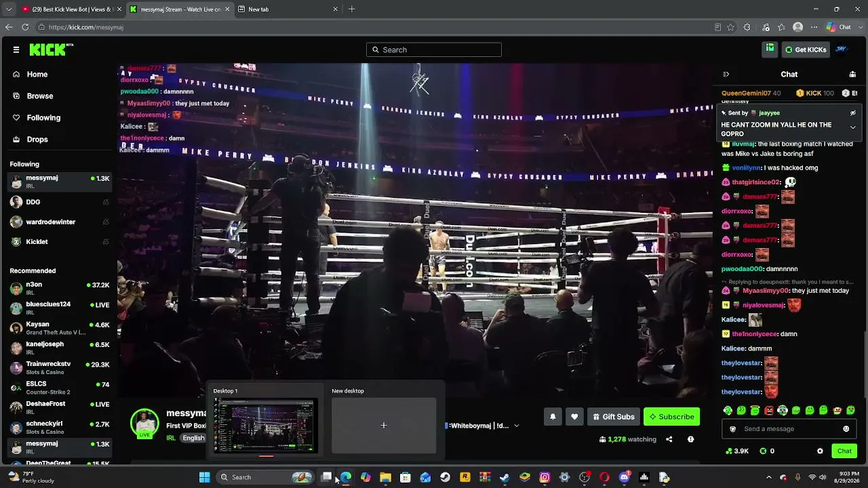Show hidden system tray icons
Screen dimensions: 868x488
coord(768,477)
